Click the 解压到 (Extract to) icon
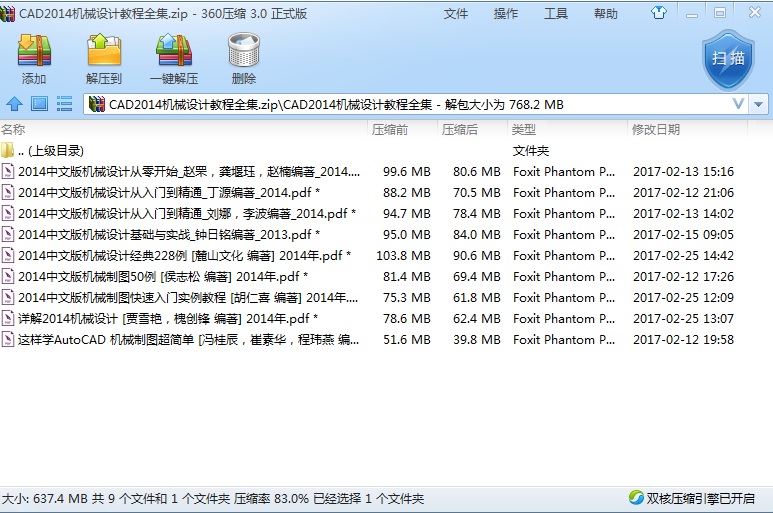This screenshot has height=513, width=773. click(x=104, y=50)
